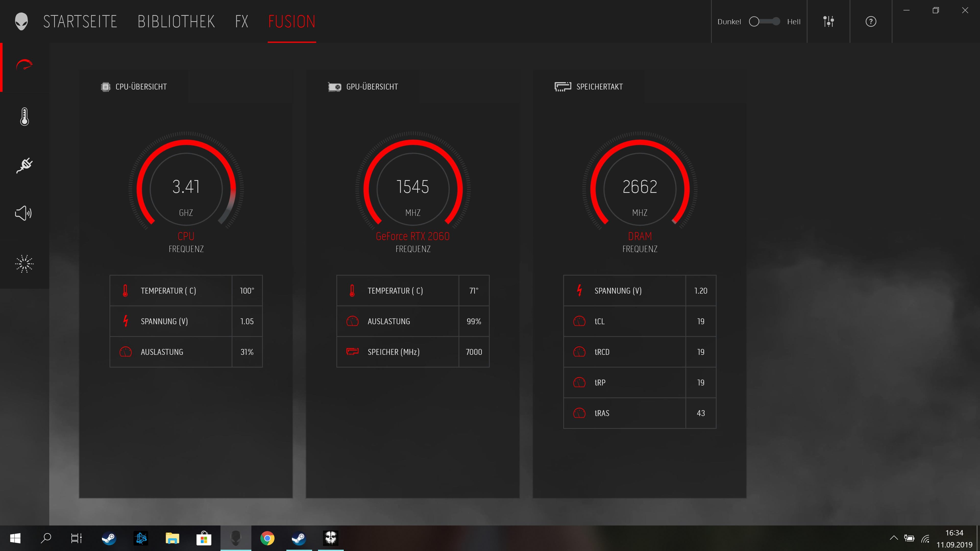Open the thermal thermometer sidebar section
Viewport: 980px width, 551px height.
point(24,117)
